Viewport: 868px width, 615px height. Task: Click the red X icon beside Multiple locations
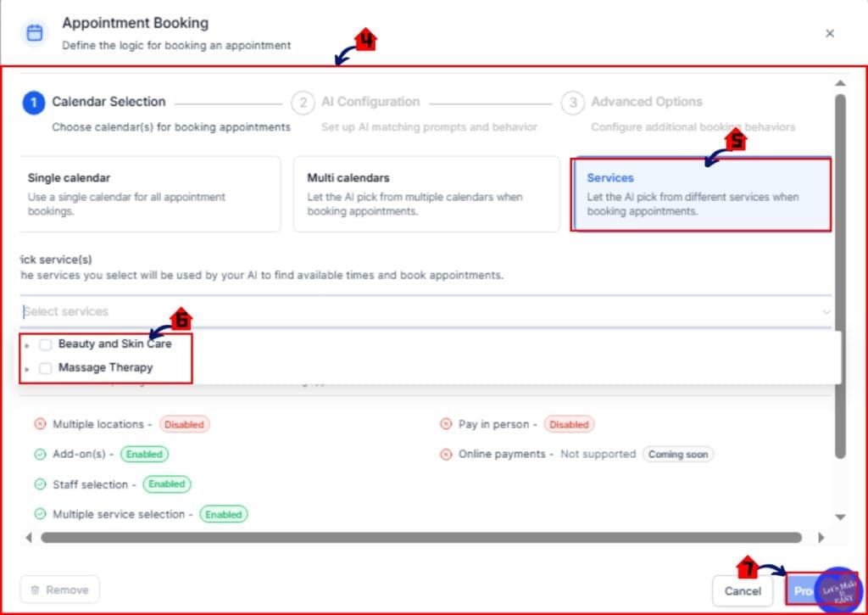40,424
